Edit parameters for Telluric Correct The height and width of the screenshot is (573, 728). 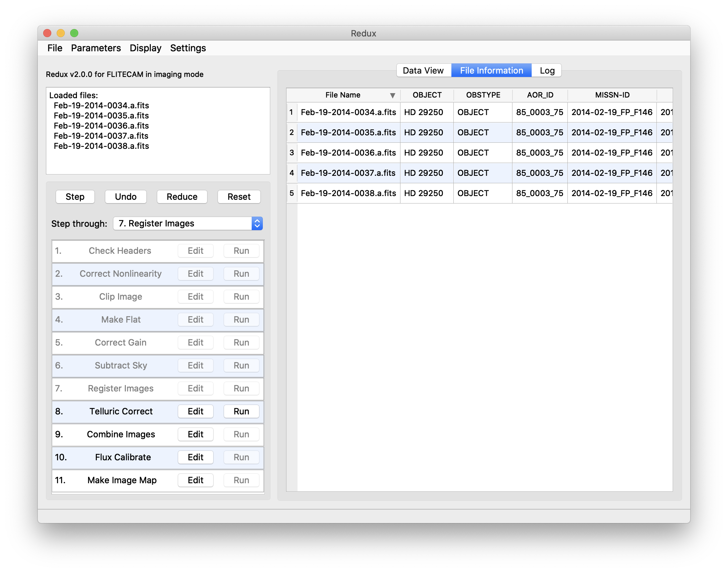(x=195, y=411)
